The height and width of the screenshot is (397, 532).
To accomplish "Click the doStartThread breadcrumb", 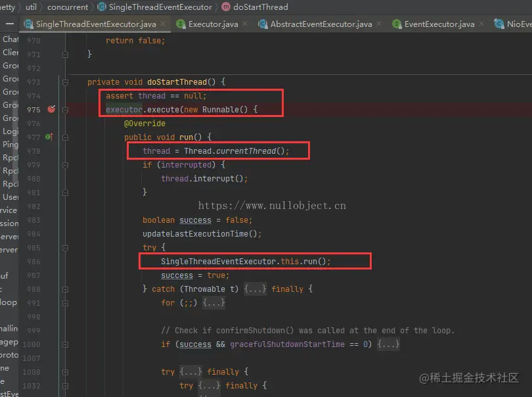I will coord(261,7).
